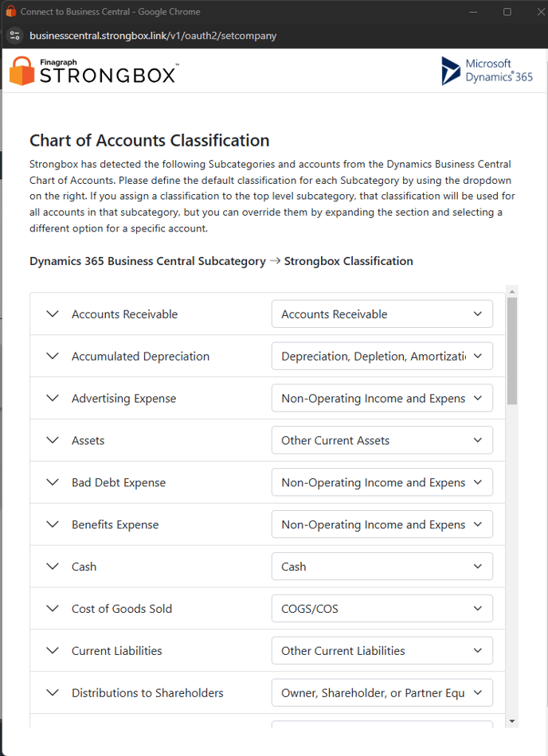Viewport: 548px width, 756px height.
Task: Expand the Distributions to Shareholders section
Action: 52,692
